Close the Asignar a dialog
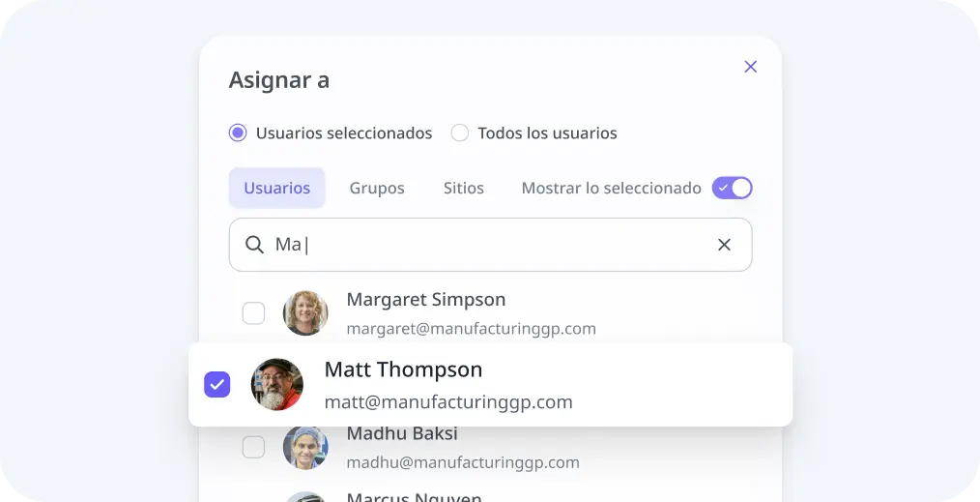This screenshot has width=980, height=502. [x=750, y=67]
